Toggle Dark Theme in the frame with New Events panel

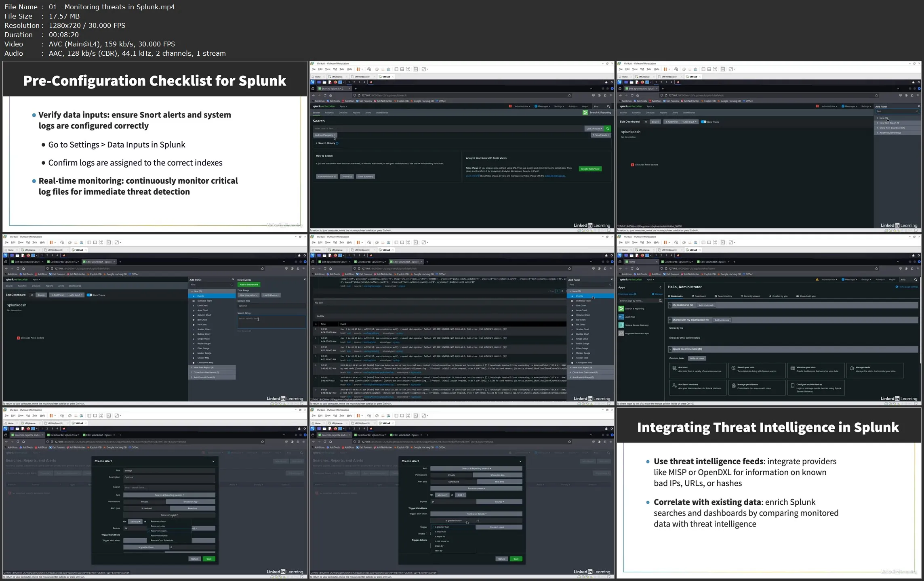pyautogui.click(x=89, y=295)
